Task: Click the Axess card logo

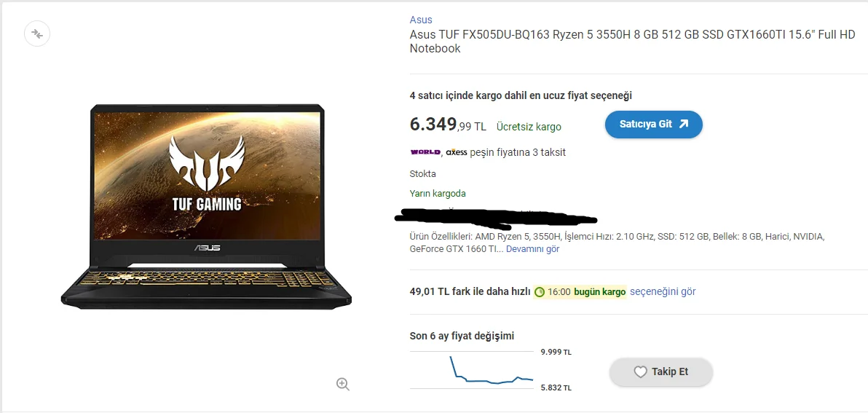Action: (x=457, y=152)
